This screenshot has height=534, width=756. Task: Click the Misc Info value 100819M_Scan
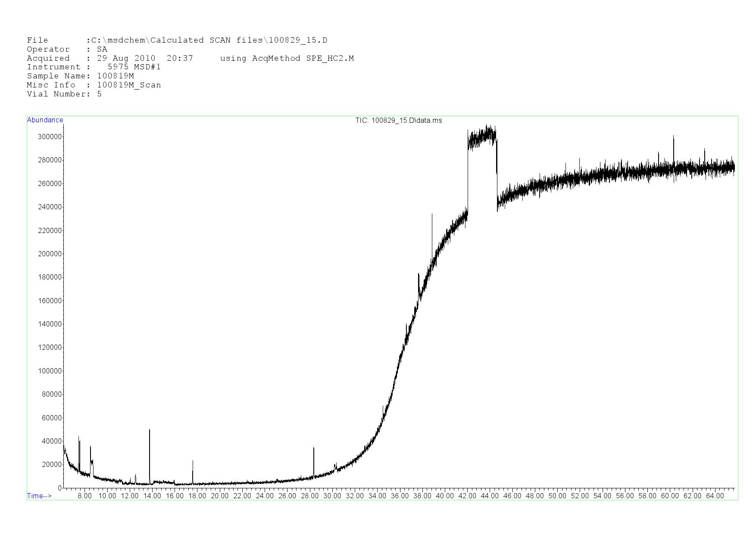(x=129, y=85)
